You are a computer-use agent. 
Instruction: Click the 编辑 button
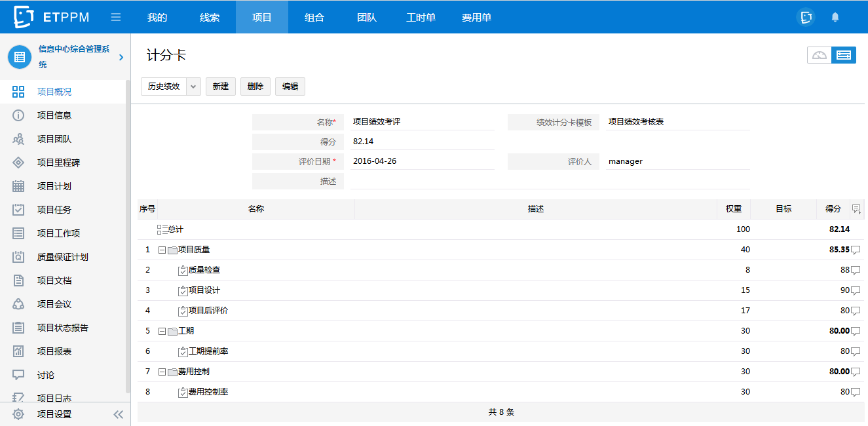click(x=290, y=87)
